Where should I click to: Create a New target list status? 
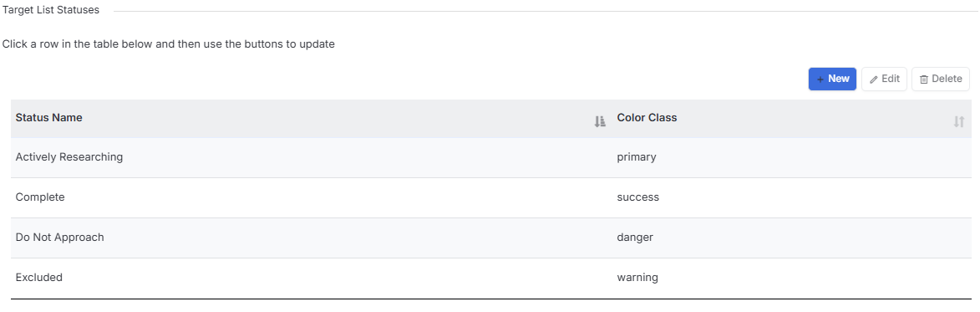click(832, 79)
